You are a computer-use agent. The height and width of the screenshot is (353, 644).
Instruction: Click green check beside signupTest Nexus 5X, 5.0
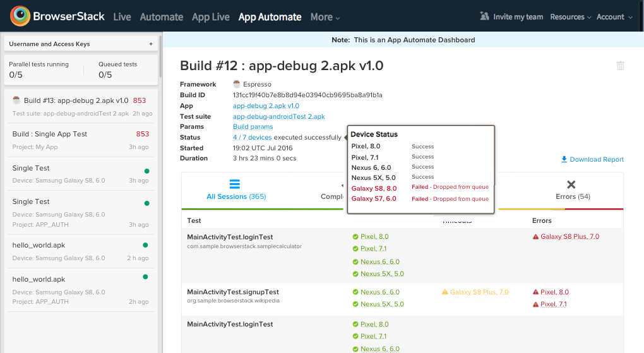(x=355, y=304)
